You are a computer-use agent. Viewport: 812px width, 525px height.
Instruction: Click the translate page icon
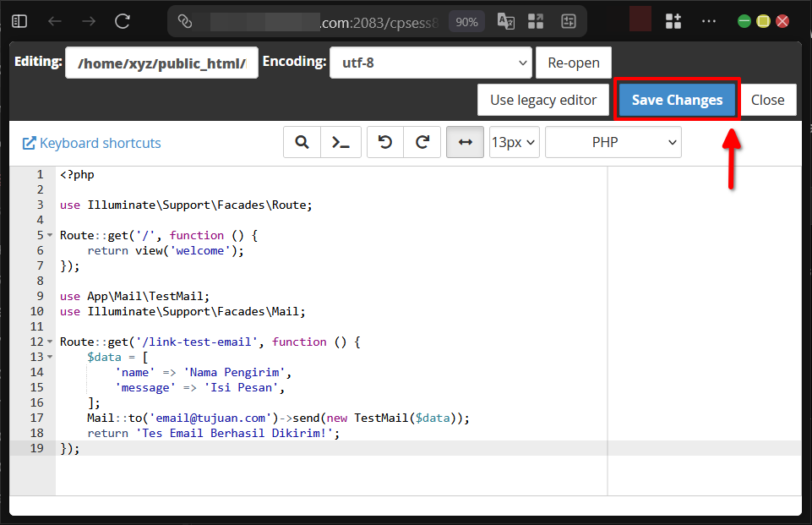(505, 21)
